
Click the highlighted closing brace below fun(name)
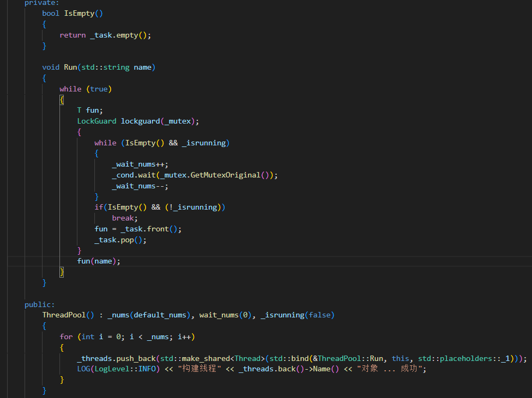62,272
